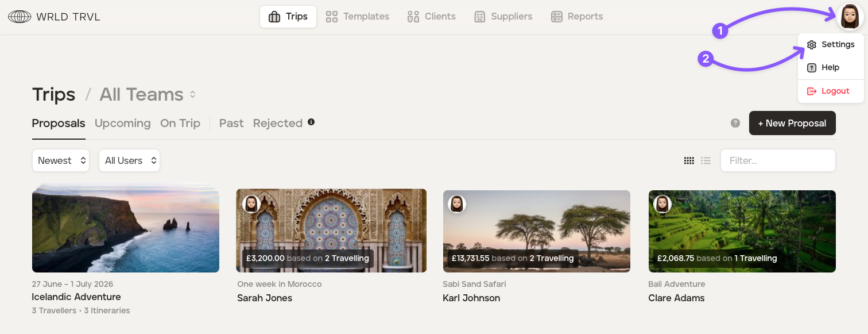
Task: Open the user avatar menu
Action: pos(850,17)
